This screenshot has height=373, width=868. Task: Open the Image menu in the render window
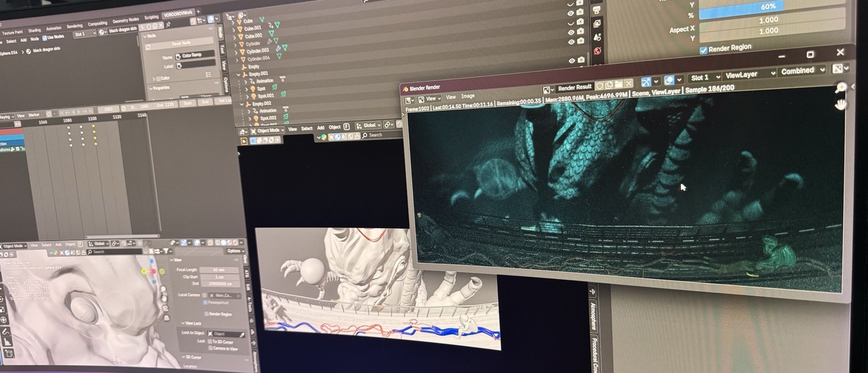(468, 96)
